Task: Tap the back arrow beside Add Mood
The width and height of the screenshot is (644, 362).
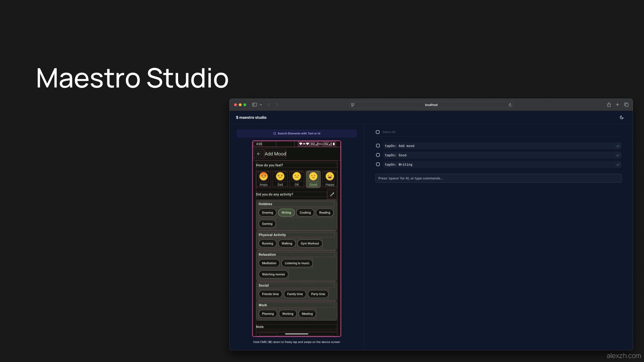Action: pos(259,154)
